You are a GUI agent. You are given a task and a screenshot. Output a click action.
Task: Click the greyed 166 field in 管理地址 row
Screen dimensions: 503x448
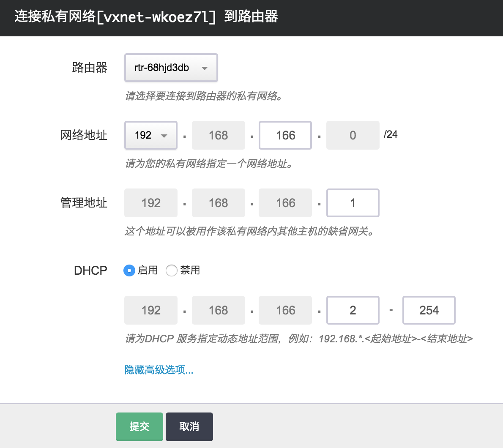click(x=285, y=203)
